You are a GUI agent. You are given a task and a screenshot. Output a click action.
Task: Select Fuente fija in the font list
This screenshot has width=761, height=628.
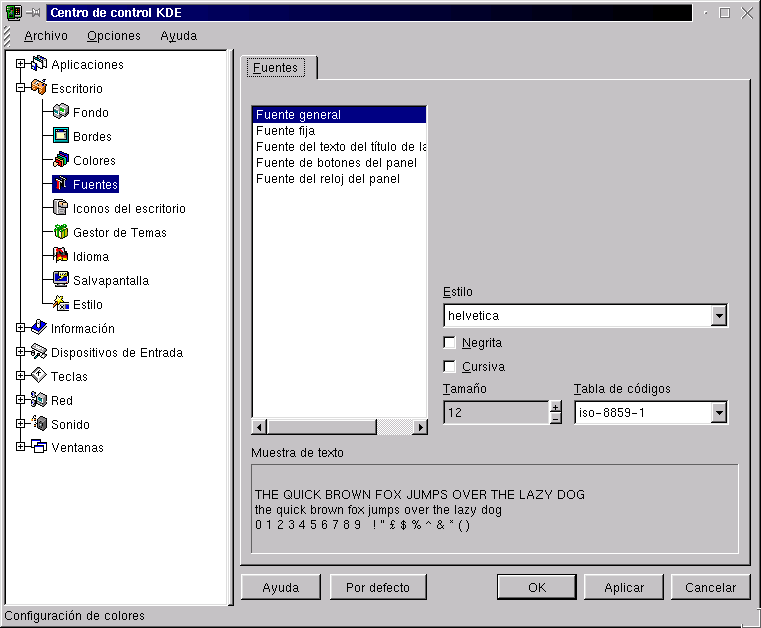(285, 131)
